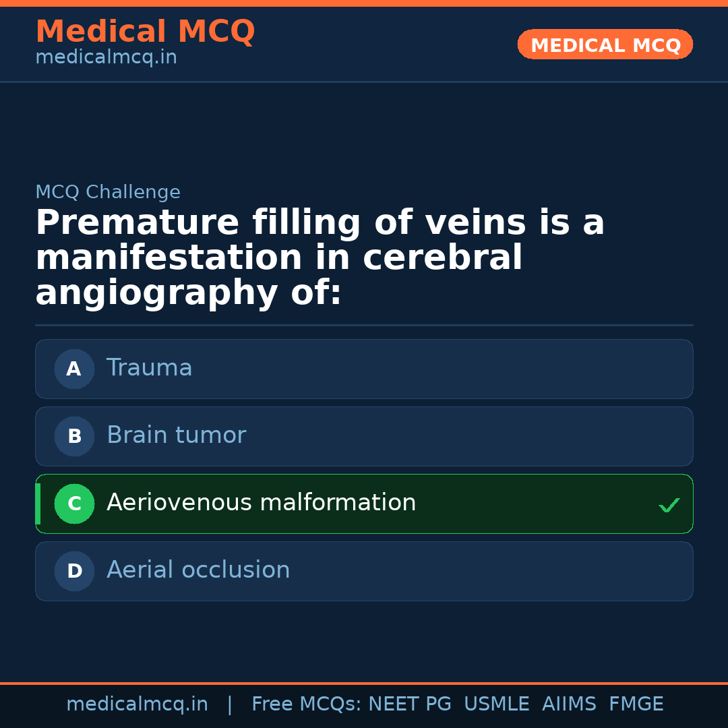Open the question title area
728x728 pixels.
click(x=320, y=257)
